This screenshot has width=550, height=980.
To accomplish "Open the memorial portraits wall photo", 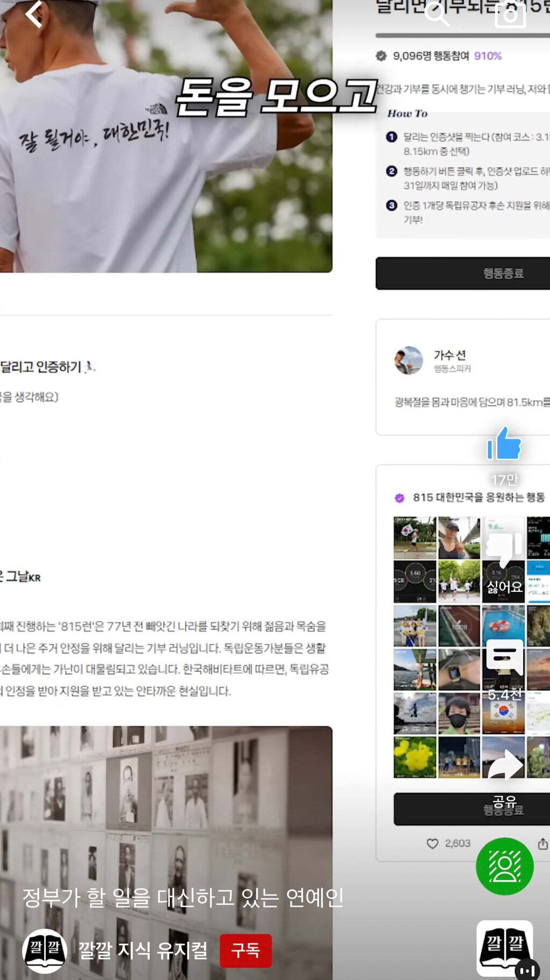I will click(x=166, y=853).
